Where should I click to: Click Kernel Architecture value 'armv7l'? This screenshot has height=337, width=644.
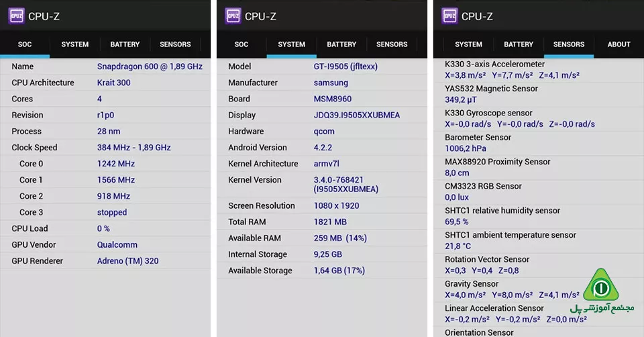327,164
